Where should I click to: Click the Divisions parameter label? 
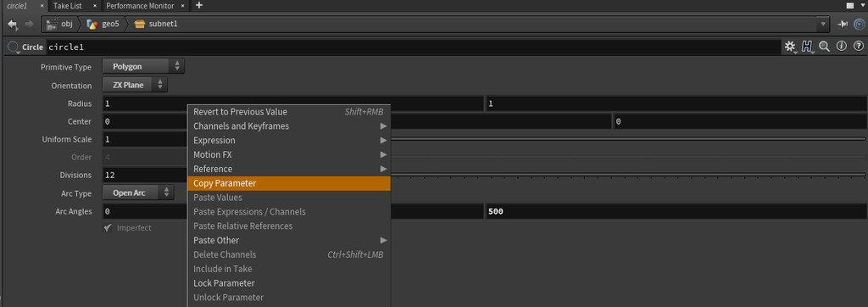tap(75, 175)
